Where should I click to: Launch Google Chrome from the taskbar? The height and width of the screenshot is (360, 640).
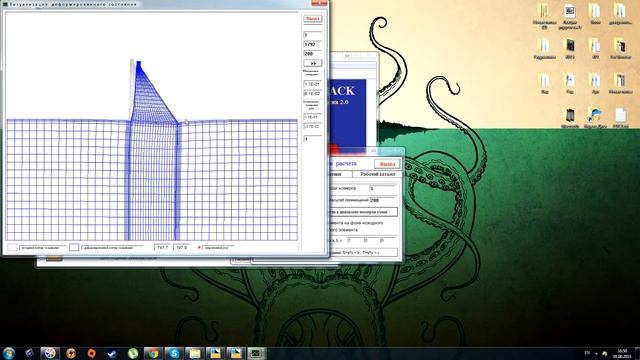pyautogui.click(x=153, y=353)
